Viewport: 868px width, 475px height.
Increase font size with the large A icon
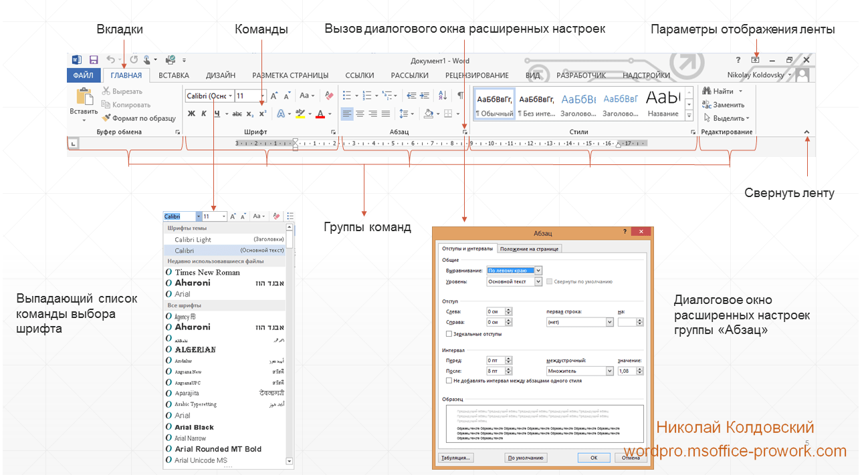coord(274,96)
